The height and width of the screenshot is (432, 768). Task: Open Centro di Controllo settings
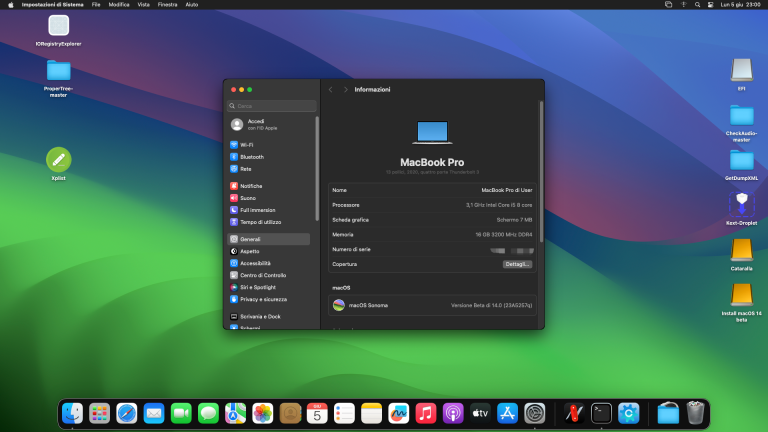(x=262, y=275)
